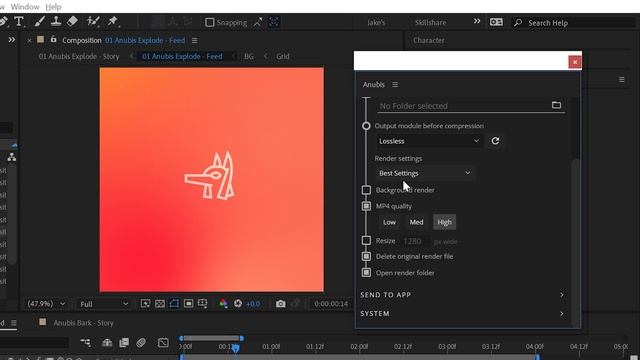Open grid and guide options icon
The image size is (640, 360).
coord(202,304)
